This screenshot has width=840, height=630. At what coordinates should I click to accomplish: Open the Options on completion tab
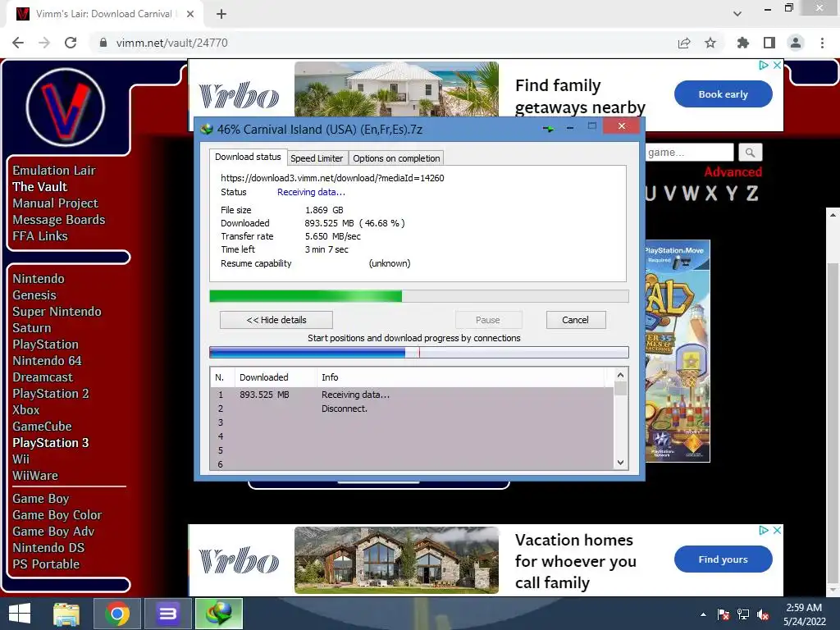point(396,158)
